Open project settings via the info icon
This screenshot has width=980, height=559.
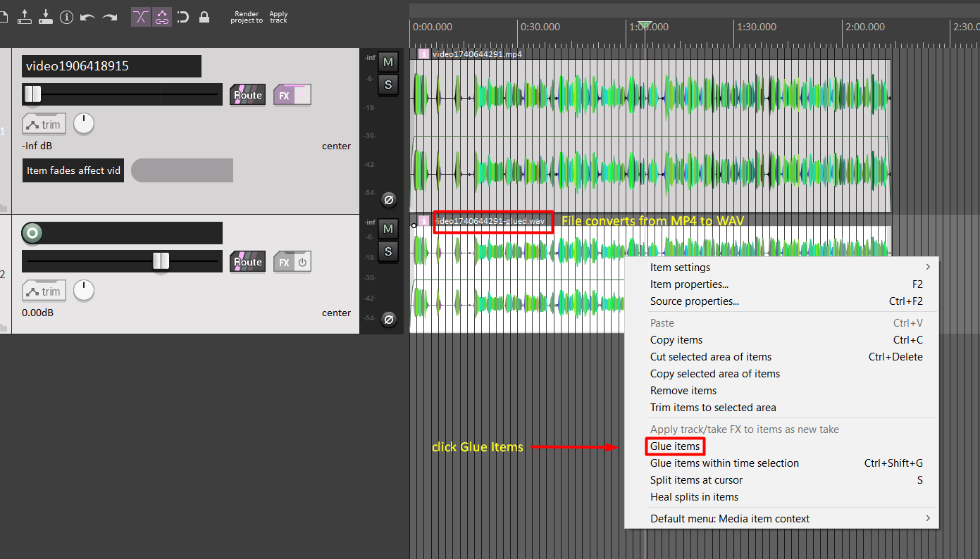point(67,17)
